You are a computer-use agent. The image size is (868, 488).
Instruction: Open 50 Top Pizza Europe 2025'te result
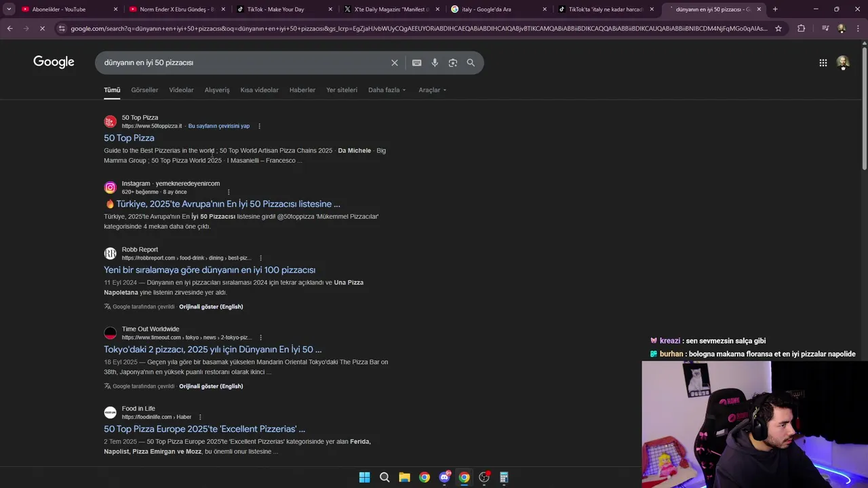(204, 429)
